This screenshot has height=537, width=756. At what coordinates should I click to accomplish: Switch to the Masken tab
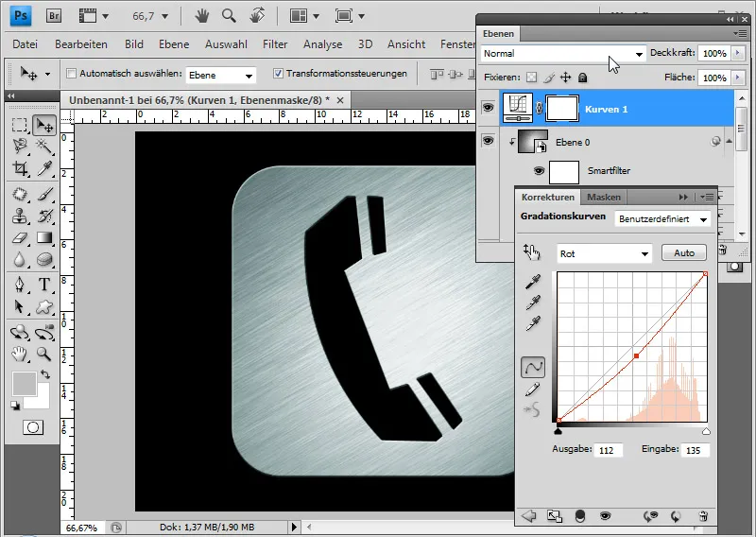[604, 197]
